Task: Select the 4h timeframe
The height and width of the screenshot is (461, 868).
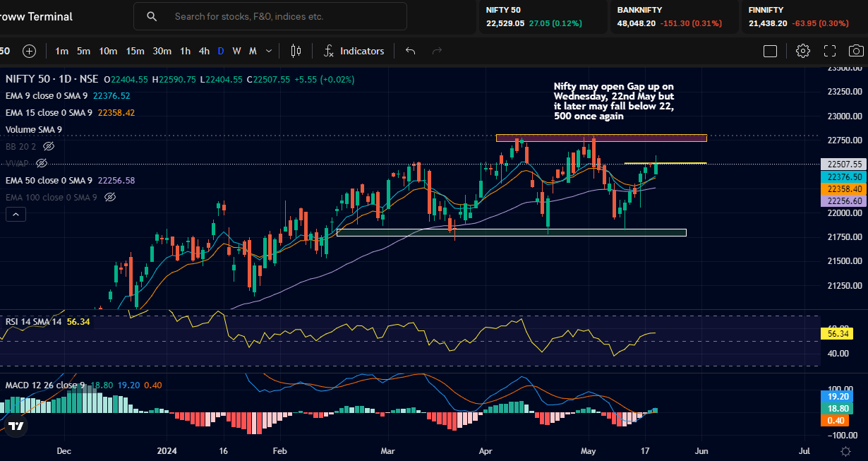Action: (204, 51)
